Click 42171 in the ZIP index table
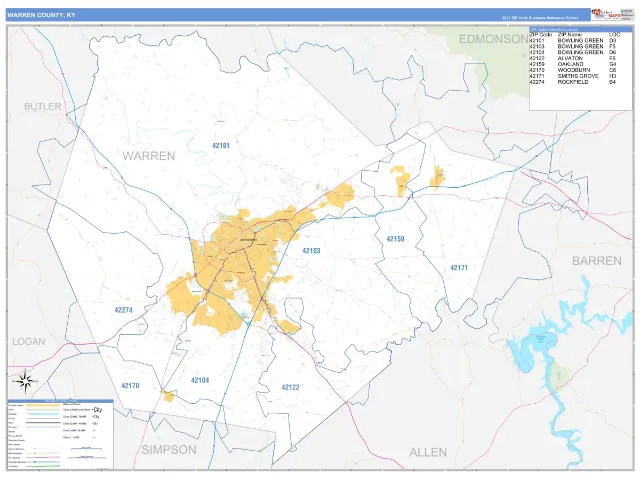640x480 pixels. coord(537,76)
